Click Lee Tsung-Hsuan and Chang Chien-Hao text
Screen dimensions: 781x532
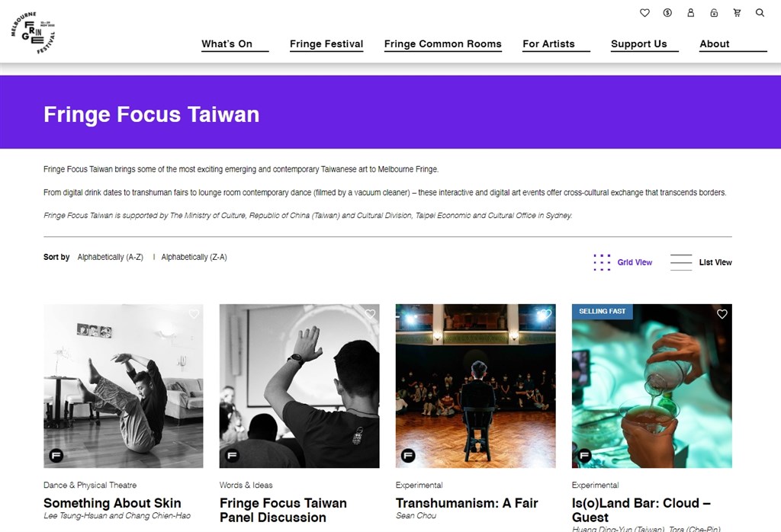point(117,516)
